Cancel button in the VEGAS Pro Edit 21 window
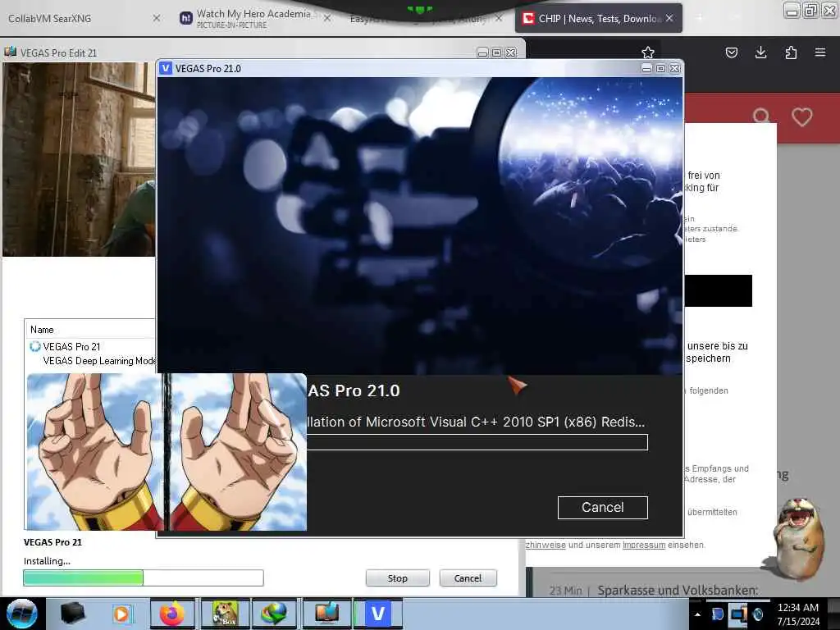 pos(468,578)
